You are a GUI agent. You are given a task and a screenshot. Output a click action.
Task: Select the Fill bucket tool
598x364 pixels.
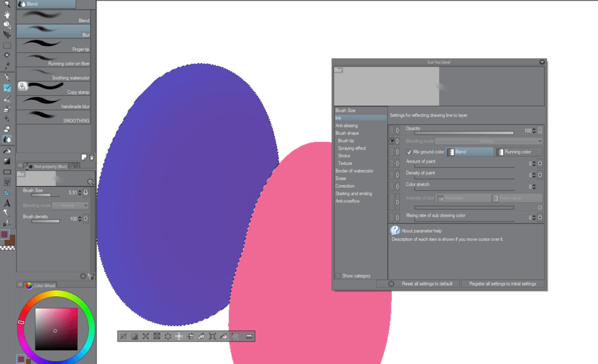click(7, 151)
